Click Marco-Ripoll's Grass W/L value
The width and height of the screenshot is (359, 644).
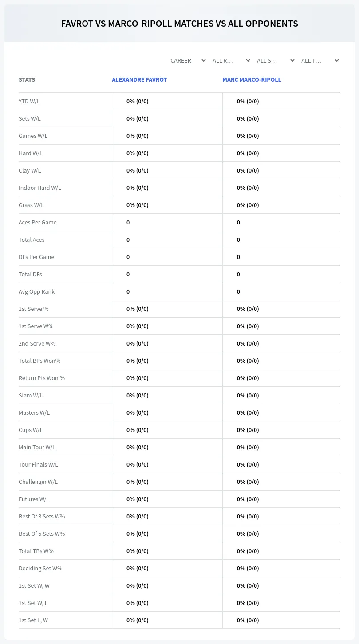click(248, 205)
